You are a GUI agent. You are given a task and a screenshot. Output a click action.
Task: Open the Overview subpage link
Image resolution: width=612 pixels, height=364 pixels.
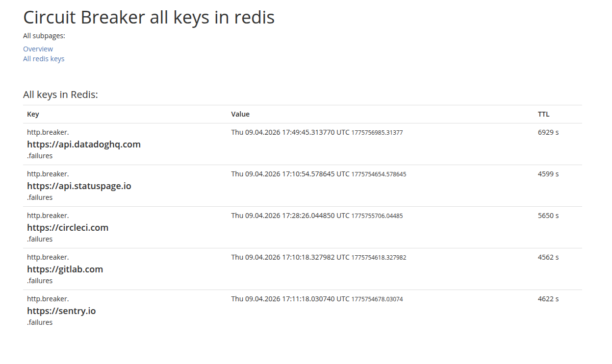coord(38,49)
